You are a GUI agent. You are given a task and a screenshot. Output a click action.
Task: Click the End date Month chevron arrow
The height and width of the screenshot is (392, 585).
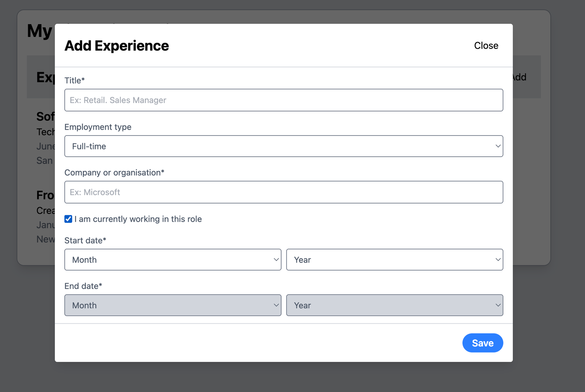click(276, 305)
